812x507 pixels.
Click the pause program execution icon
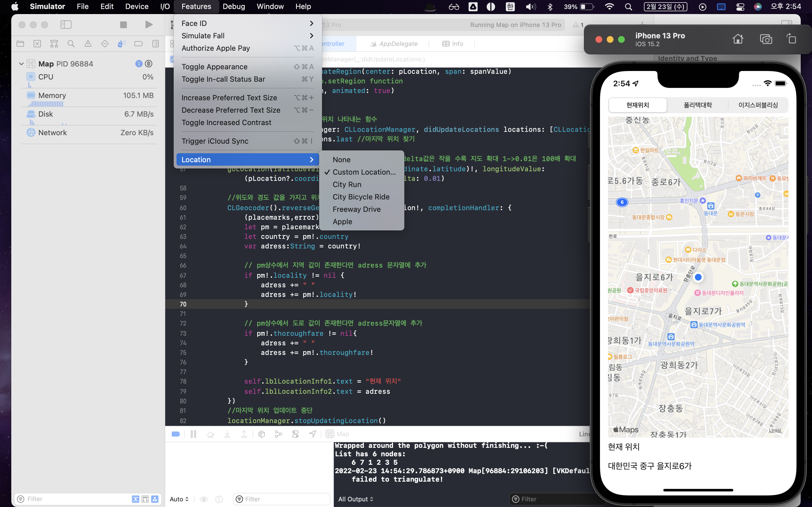[193, 434]
